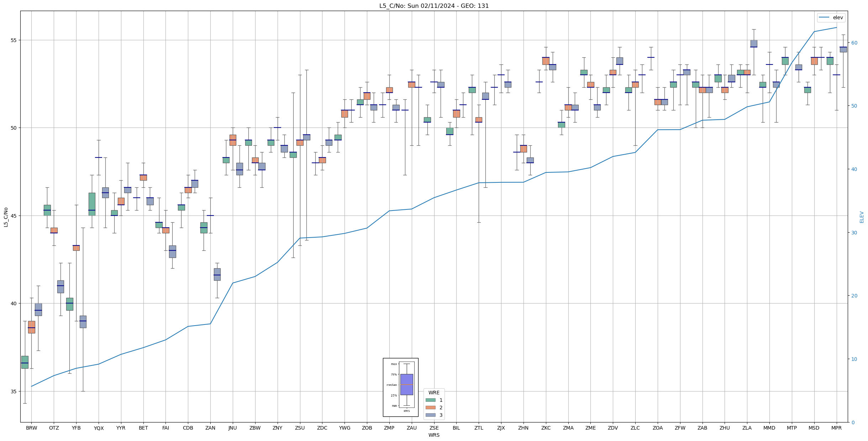Click the ZLA station tick label
The image size is (868, 441).
(x=747, y=428)
